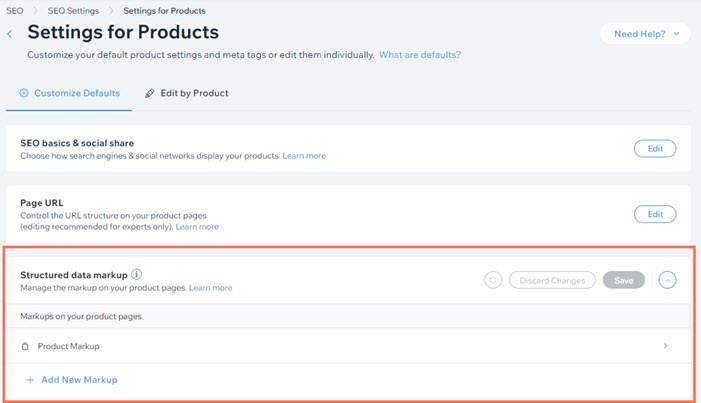Open Learn more under Page URL
Image resolution: width=701 pixels, height=403 pixels.
[197, 227]
